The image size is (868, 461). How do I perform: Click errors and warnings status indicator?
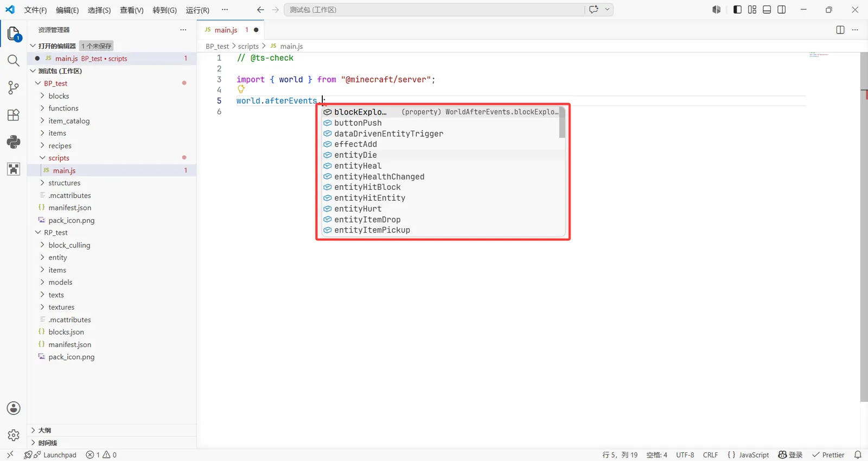pyautogui.click(x=101, y=455)
